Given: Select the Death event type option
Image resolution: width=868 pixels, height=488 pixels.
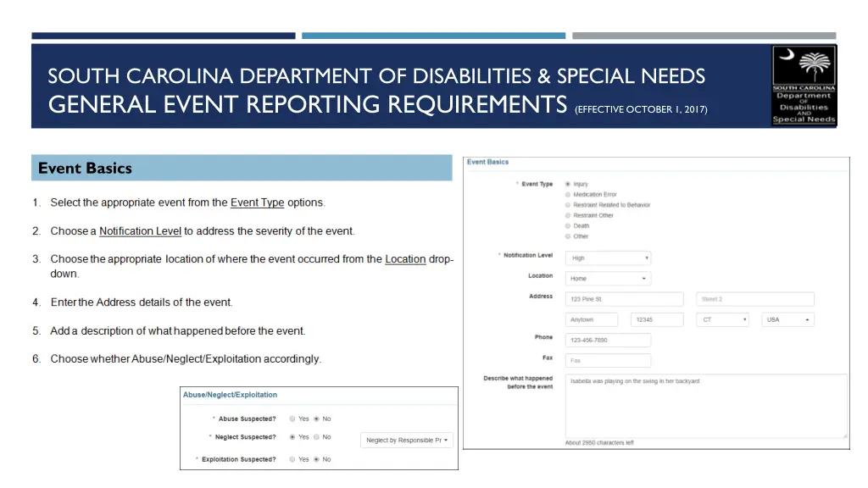Looking at the screenshot, I should 568,226.
